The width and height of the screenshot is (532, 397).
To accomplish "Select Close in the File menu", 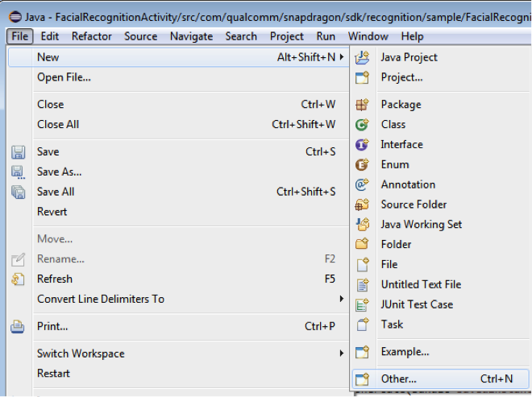I will pyautogui.click(x=178, y=105).
